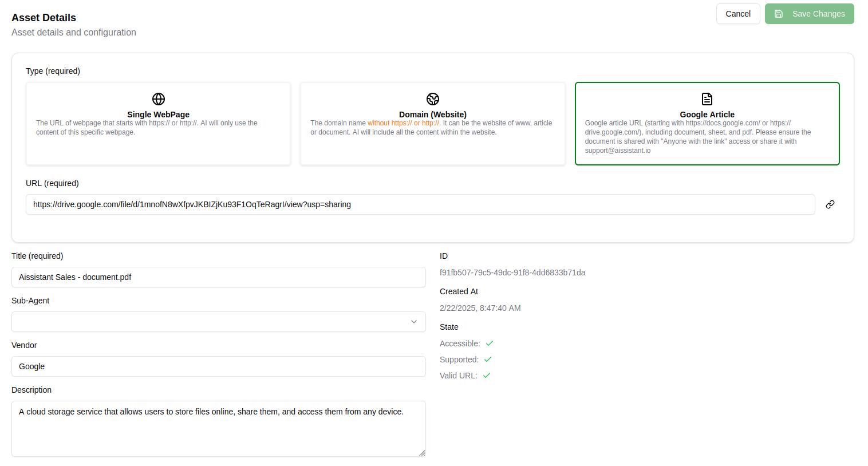Click the save disk icon
Viewport: 868px width, 466px height.
click(x=779, y=14)
